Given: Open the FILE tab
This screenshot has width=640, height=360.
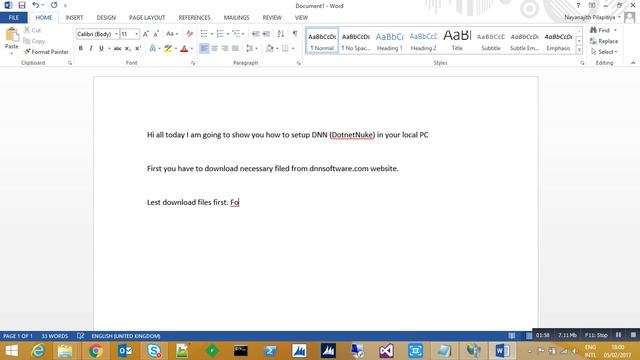Looking at the screenshot, I should click(14, 18).
